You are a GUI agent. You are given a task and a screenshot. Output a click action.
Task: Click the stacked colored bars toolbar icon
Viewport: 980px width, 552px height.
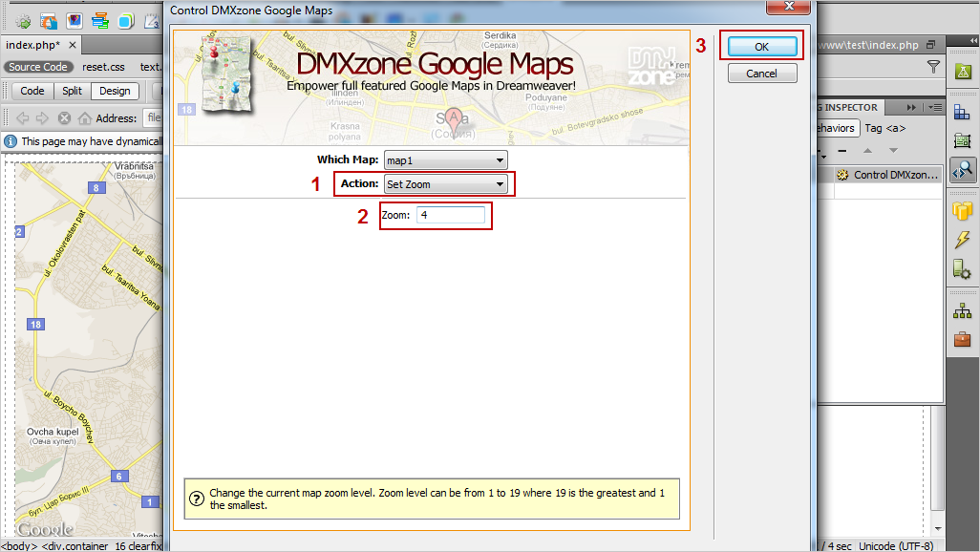100,21
